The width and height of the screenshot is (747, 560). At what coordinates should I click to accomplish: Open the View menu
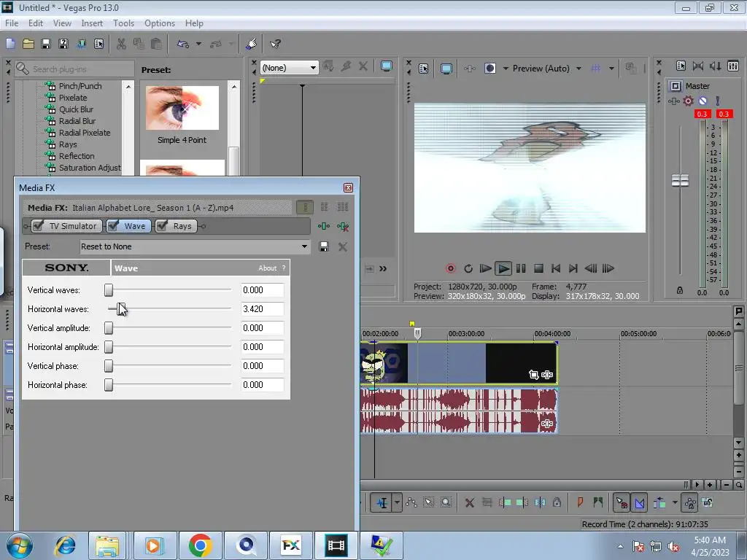[62, 23]
